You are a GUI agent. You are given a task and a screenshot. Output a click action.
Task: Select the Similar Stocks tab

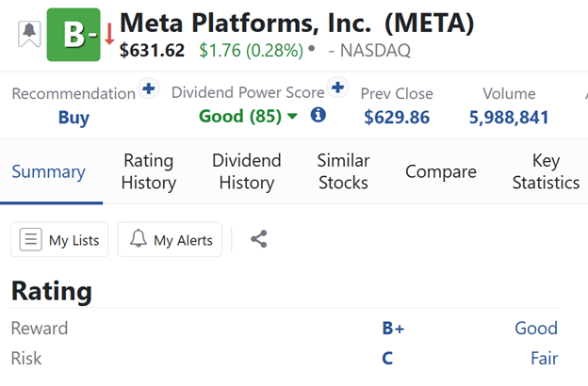pyautogui.click(x=343, y=171)
